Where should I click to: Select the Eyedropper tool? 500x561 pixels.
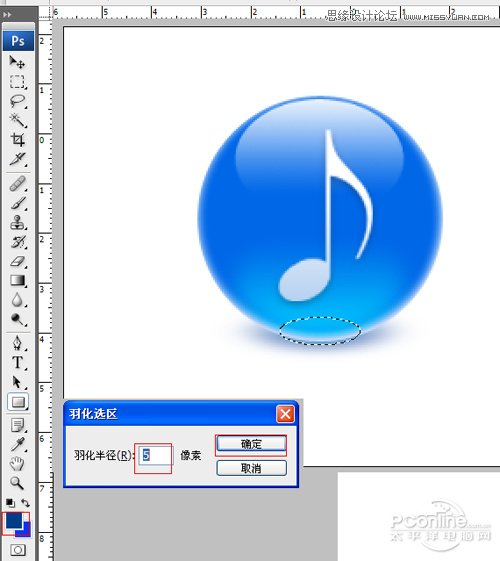[17, 444]
